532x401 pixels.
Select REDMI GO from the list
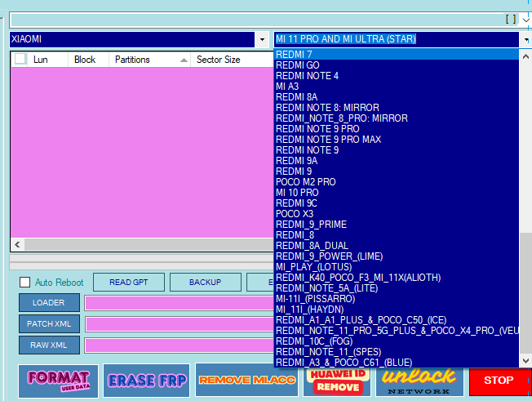click(397, 65)
